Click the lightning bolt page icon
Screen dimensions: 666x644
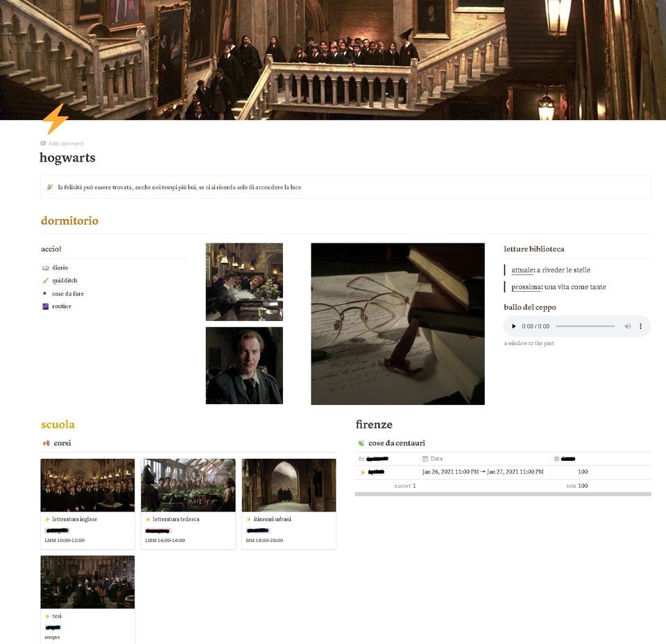pos(55,119)
